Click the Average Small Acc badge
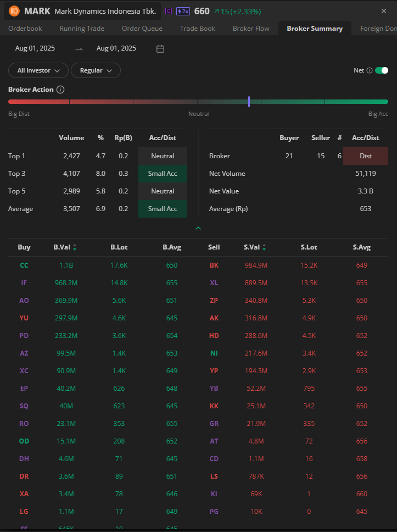Image resolution: width=397 pixels, height=532 pixels. (163, 209)
